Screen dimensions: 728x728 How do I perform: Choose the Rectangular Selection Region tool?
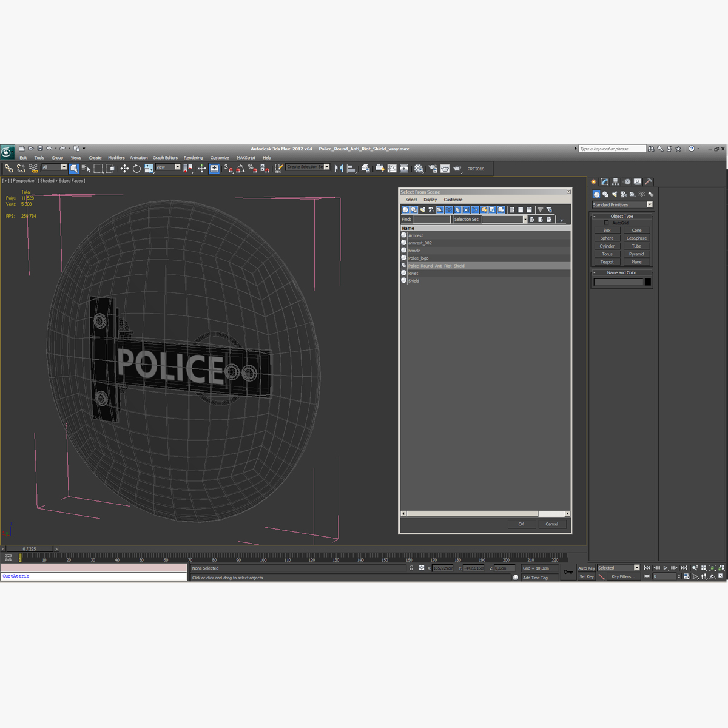point(98,169)
